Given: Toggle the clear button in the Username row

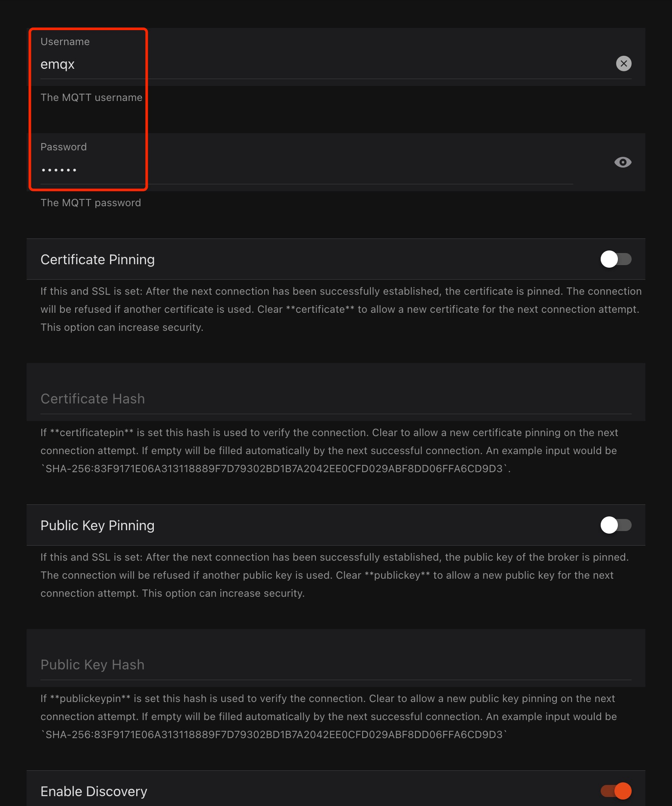Looking at the screenshot, I should 624,64.
